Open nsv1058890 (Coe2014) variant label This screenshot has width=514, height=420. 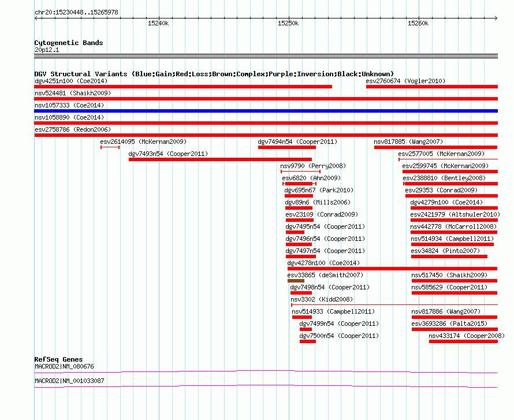[x=69, y=117]
